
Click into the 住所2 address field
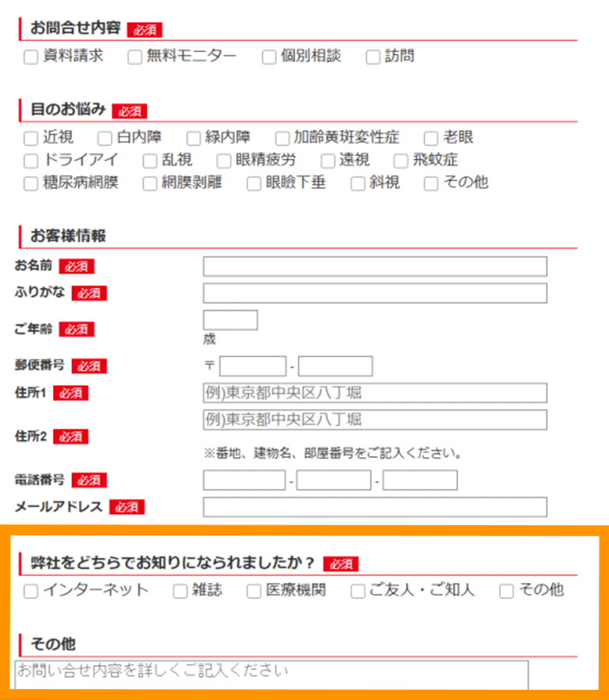pyautogui.click(x=375, y=420)
